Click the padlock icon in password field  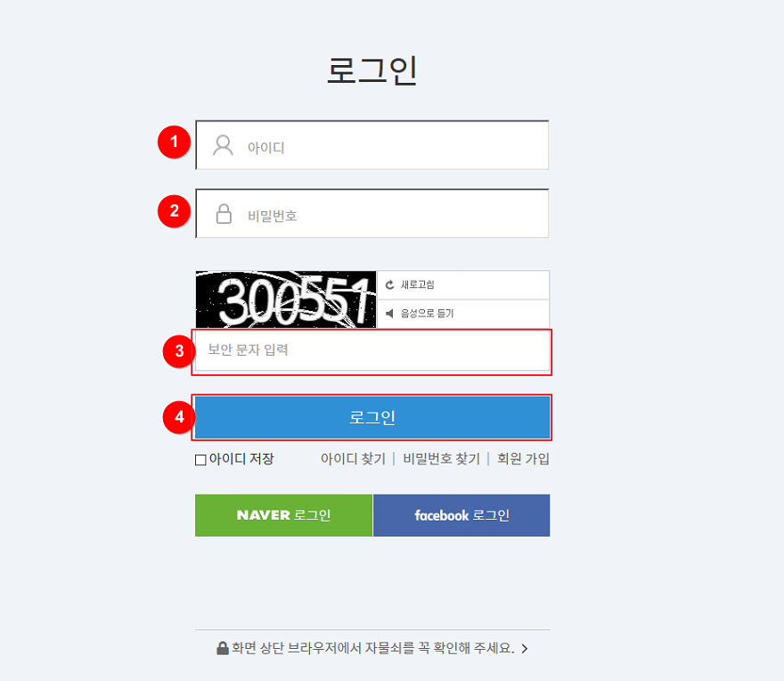(x=224, y=214)
